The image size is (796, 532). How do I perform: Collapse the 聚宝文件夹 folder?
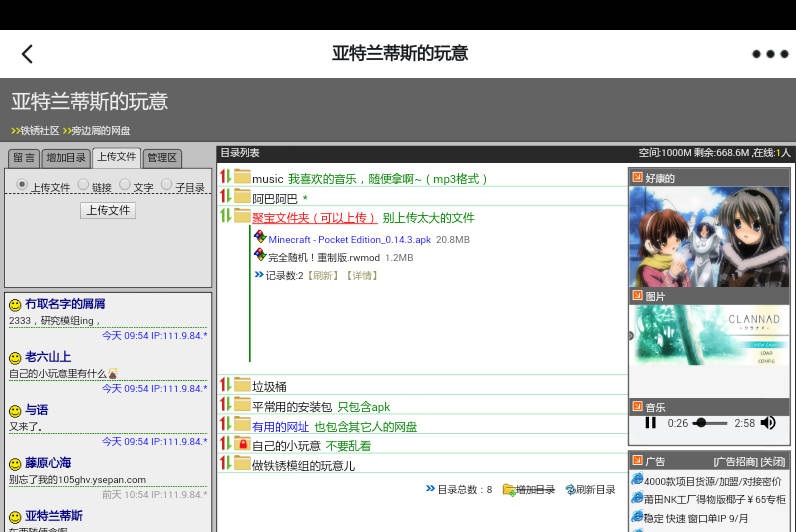[242, 216]
